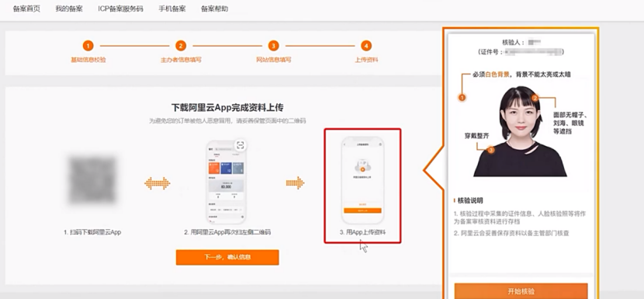
Task: Open 手机备案 in the top navigation
Action: point(172,9)
